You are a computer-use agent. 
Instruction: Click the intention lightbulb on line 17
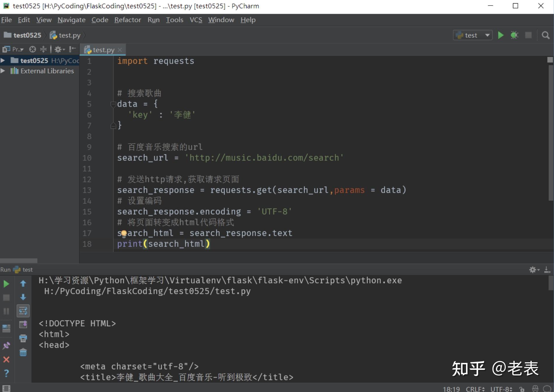[123, 233]
